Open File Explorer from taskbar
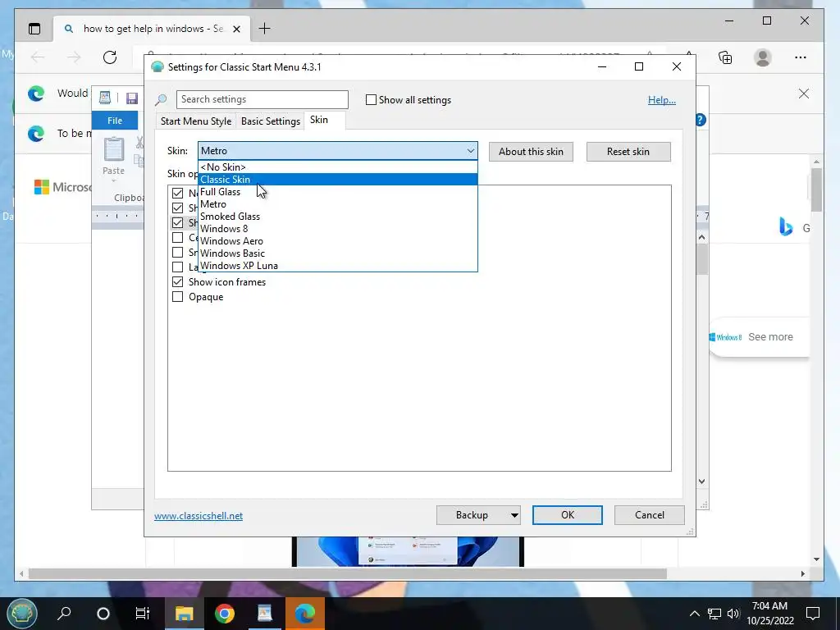 click(x=184, y=614)
